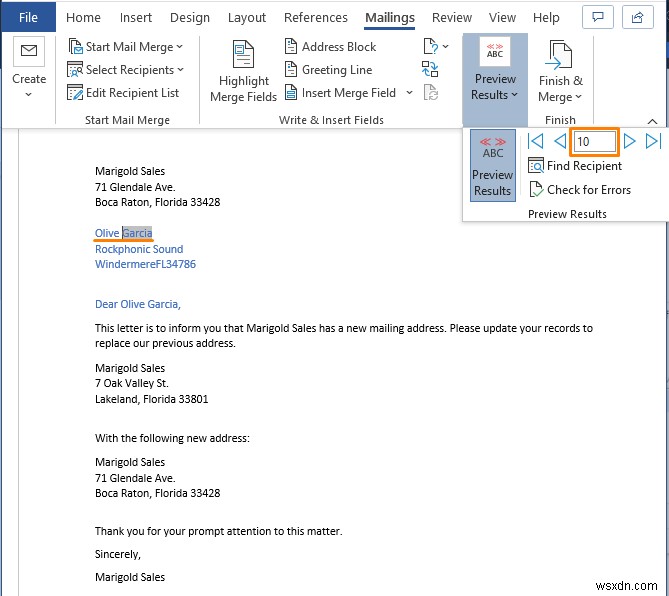669x596 pixels.
Task: Switch to the Home tab
Action: (x=83, y=17)
